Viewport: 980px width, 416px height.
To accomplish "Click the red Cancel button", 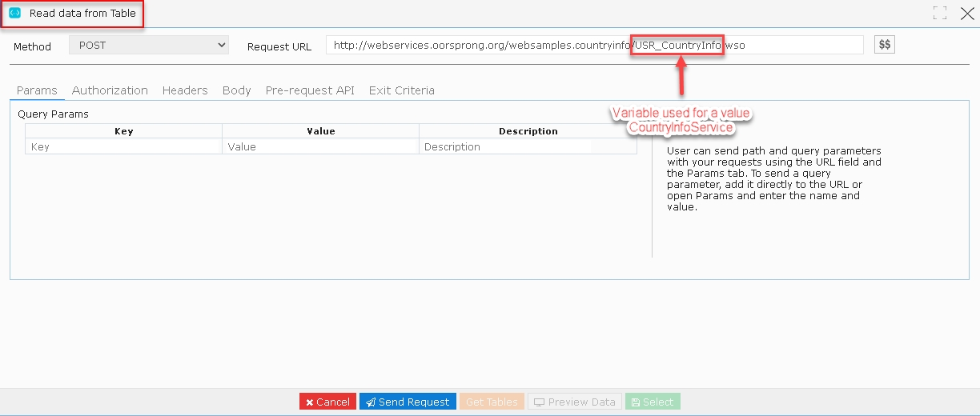I will coord(327,402).
